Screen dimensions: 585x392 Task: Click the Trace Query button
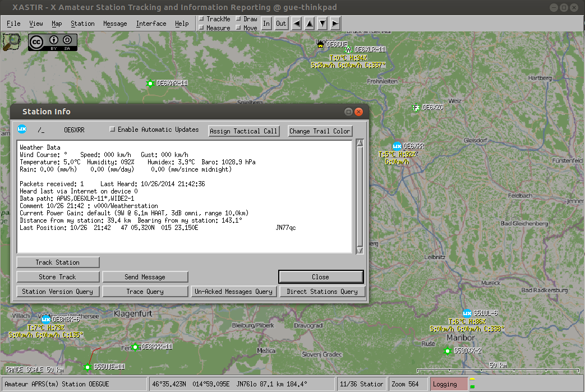point(145,291)
